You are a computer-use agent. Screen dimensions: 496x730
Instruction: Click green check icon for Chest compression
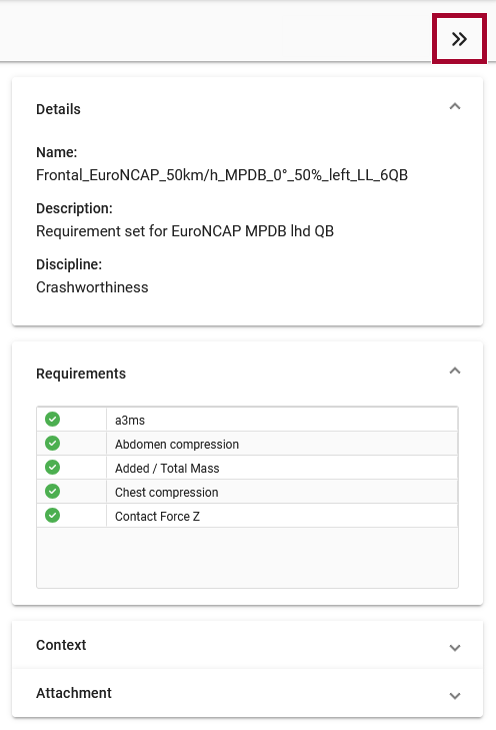[53, 491]
